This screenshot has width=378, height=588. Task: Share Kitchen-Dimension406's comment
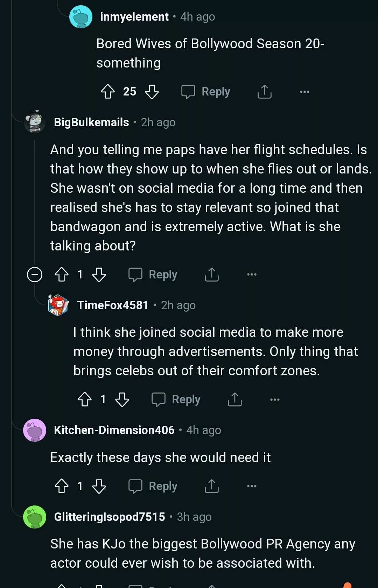[x=211, y=486]
